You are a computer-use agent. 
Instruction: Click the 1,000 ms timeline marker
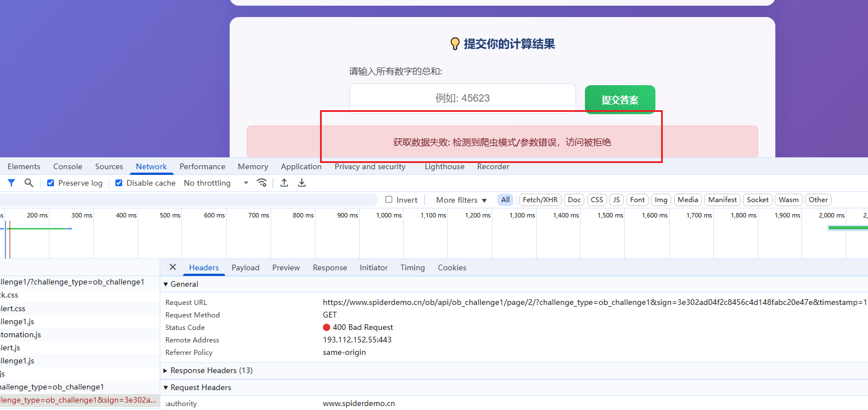(x=388, y=215)
